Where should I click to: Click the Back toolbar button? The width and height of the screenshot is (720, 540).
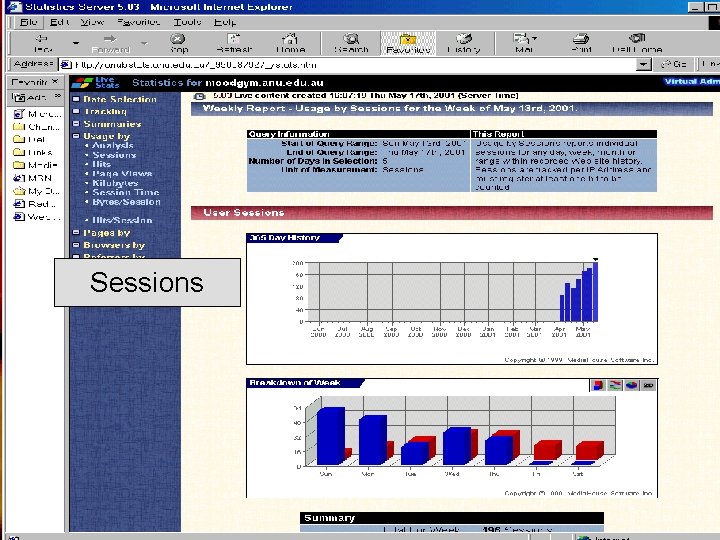42,43
